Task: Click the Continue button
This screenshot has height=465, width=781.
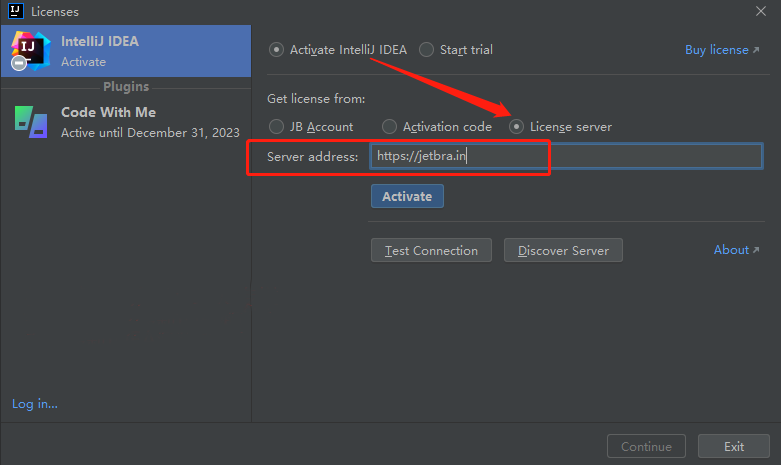Action: tap(646, 446)
